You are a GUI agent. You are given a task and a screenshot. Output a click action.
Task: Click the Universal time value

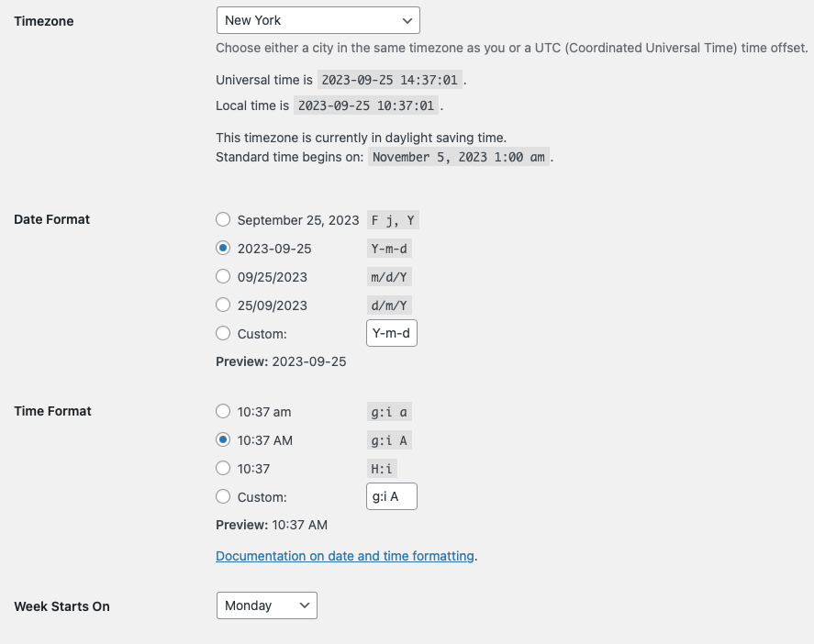click(390, 80)
